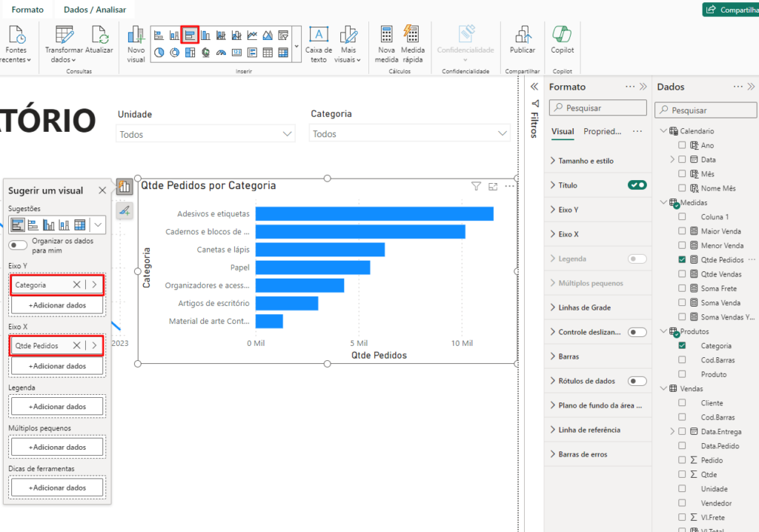This screenshot has height=532, width=759.
Task: Open Nova medida calculator icon
Action: coord(386,35)
